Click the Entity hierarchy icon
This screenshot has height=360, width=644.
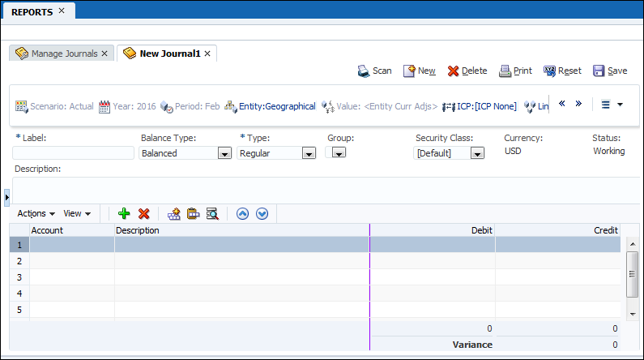pos(230,107)
